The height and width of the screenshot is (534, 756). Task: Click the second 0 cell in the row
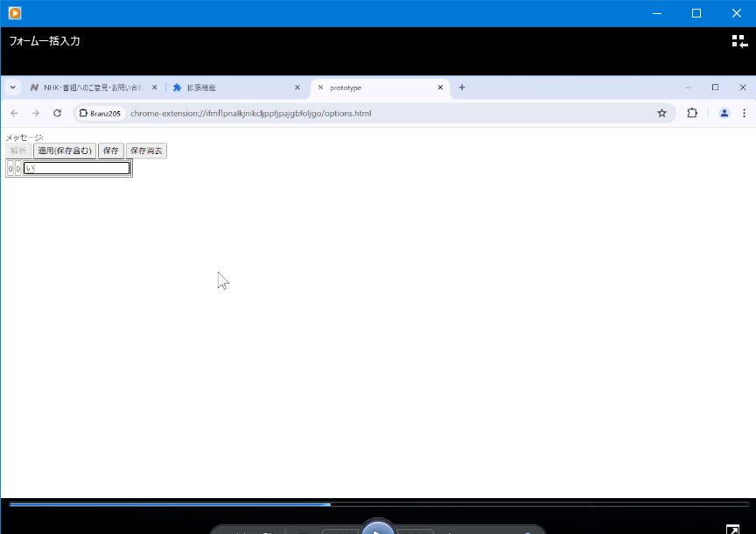17,168
